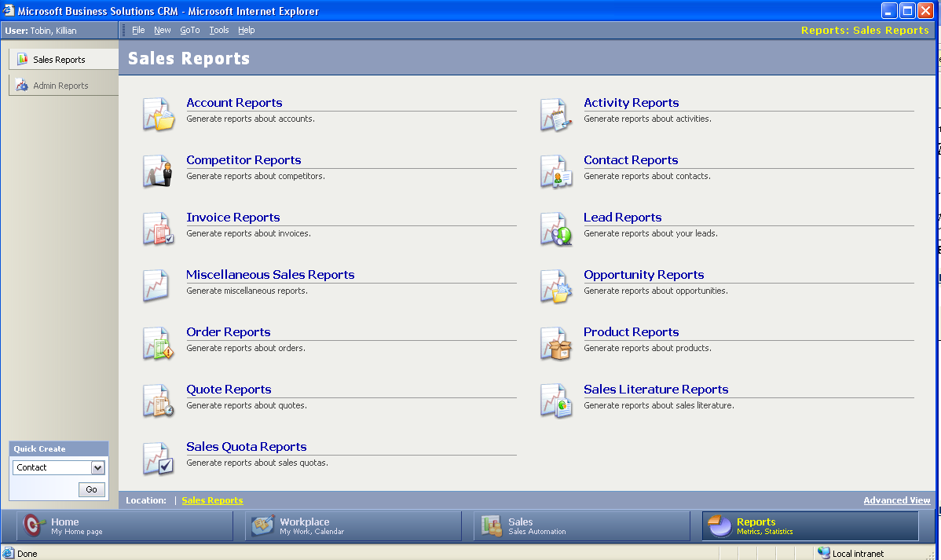
Task: Click the 'Generate reports about your leads.' description
Action: 650,233
